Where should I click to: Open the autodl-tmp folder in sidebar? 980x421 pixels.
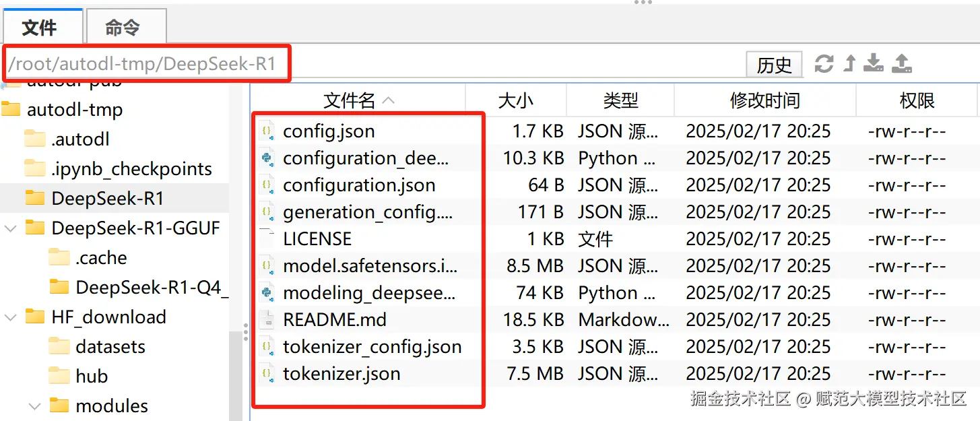coord(74,109)
